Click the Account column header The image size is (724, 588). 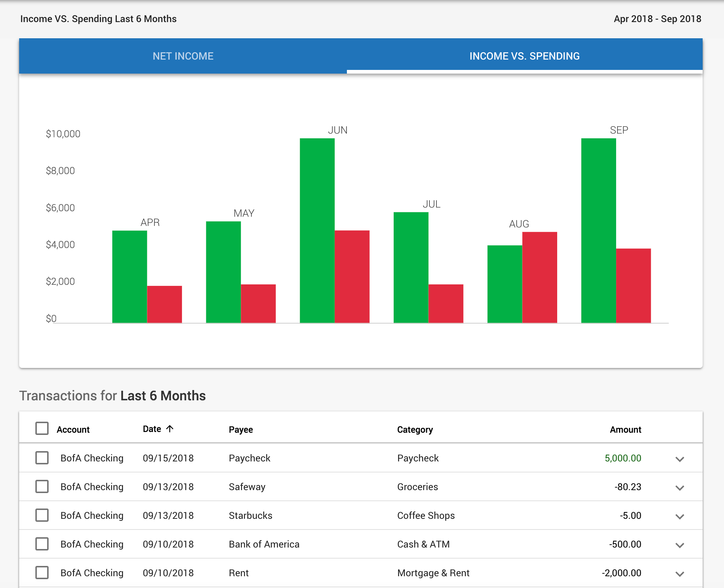[73, 429]
